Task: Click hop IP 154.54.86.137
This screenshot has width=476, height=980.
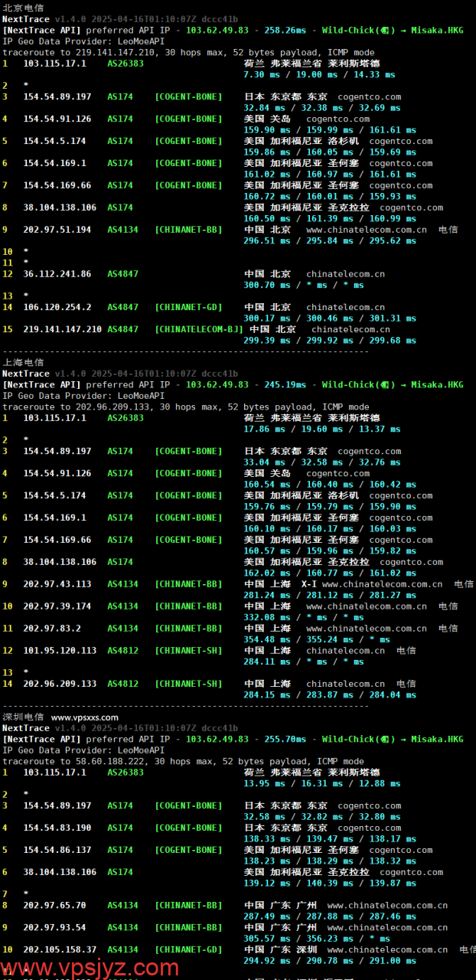Action: coord(57,850)
